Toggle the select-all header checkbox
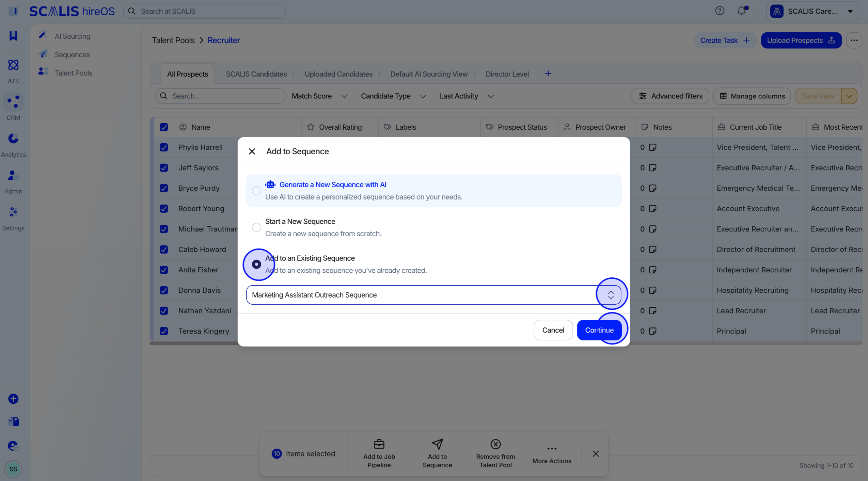Screen dimensions: 868x481 164,127
